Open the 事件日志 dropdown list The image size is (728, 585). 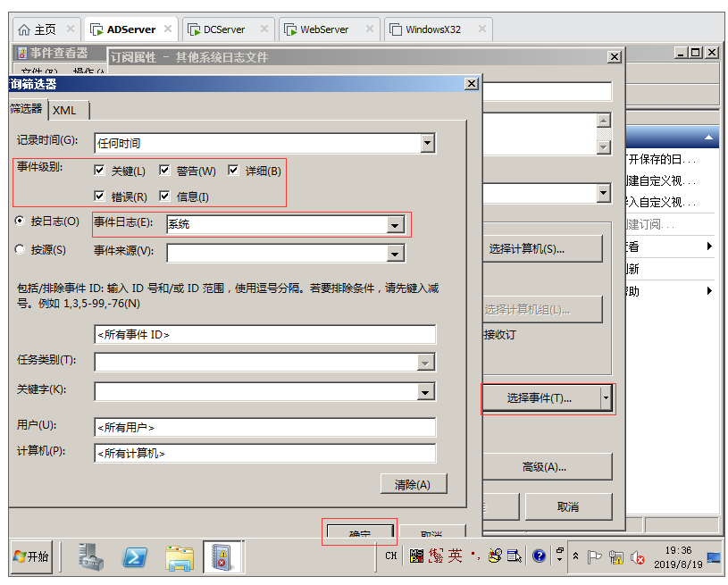click(395, 225)
